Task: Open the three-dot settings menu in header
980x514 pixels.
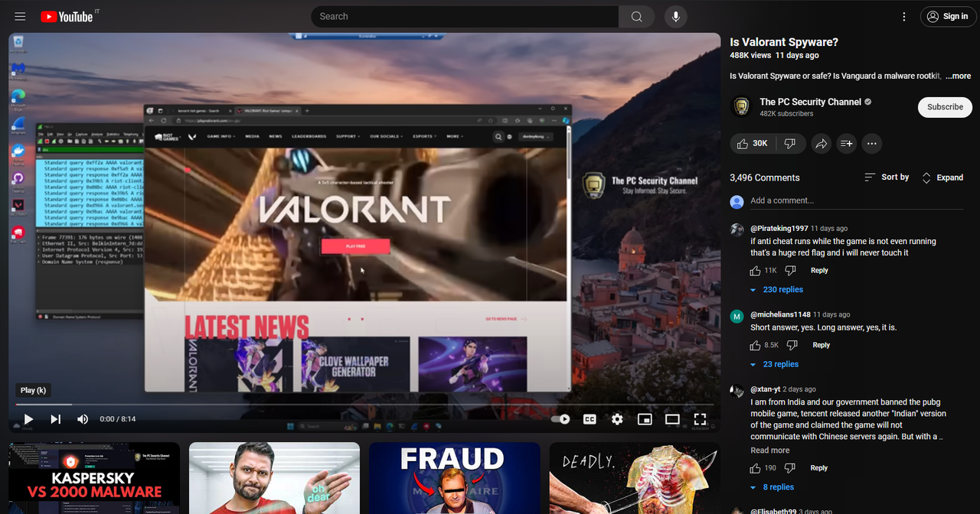Action: (904, 17)
